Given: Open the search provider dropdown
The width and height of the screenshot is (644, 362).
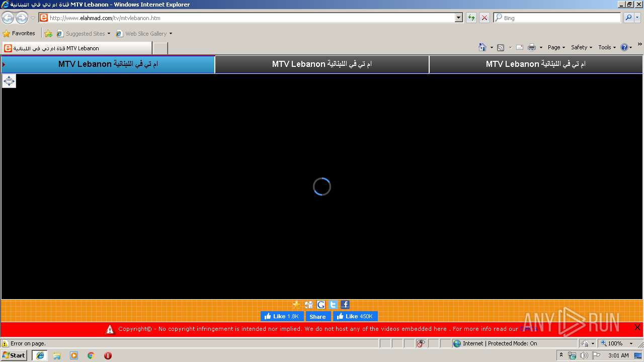Looking at the screenshot, I should 637,18.
